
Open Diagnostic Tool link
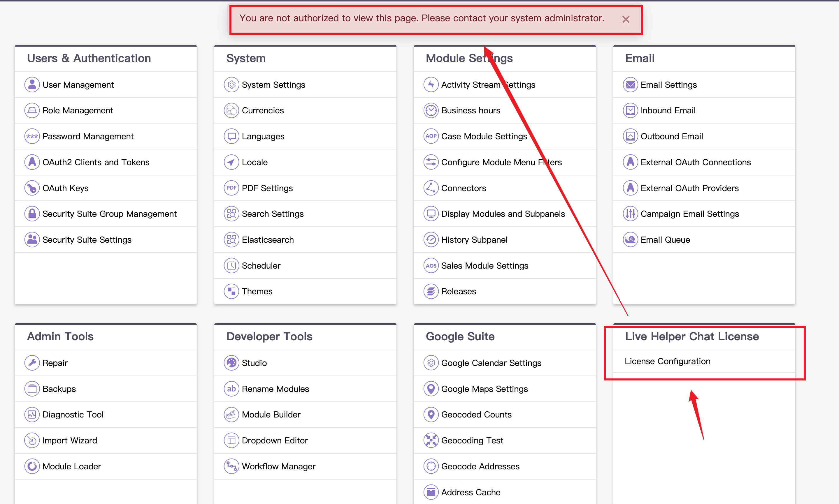coord(73,414)
